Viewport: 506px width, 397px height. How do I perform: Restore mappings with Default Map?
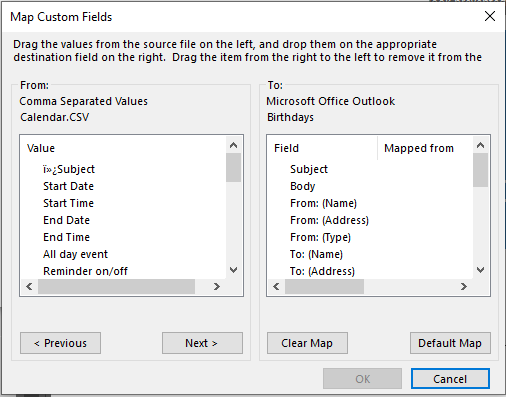(450, 343)
